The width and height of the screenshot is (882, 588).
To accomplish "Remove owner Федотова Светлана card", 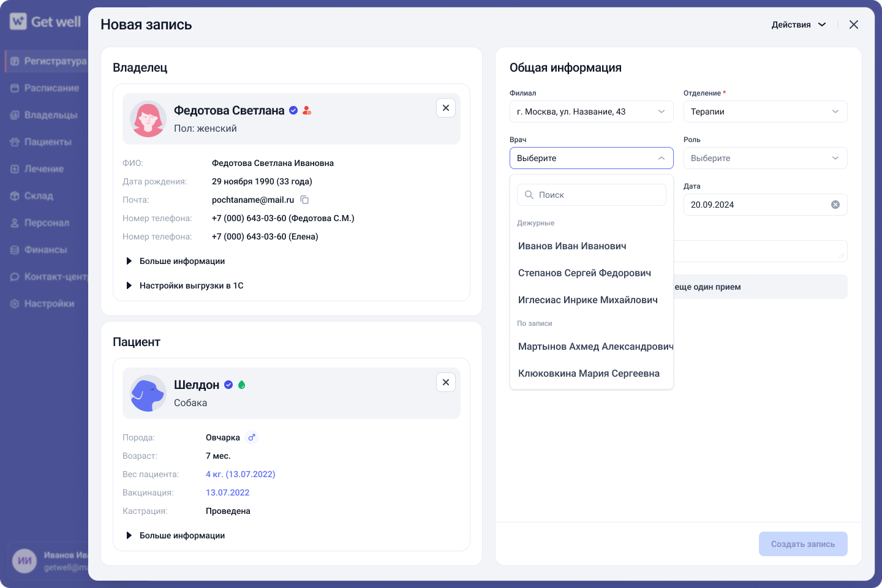I will point(446,108).
